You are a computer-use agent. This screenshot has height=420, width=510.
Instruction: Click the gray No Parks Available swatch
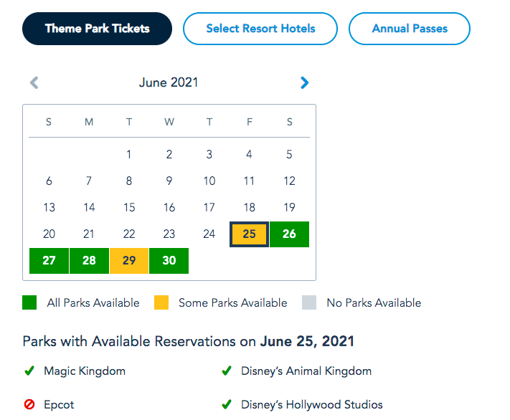309,302
